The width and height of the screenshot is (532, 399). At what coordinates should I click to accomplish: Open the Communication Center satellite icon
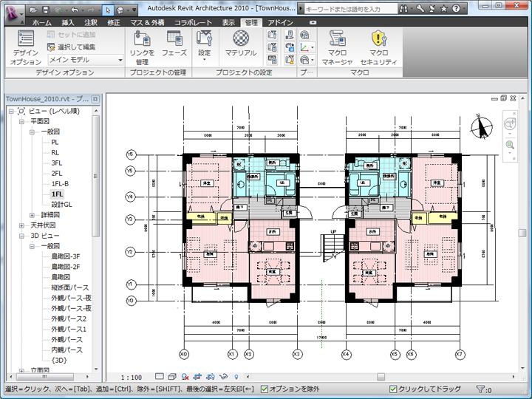click(x=432, y=8)
